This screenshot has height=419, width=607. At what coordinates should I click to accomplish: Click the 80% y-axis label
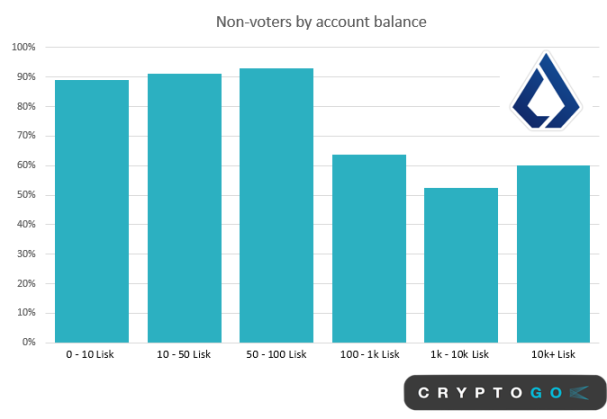(x=25, y=106)
